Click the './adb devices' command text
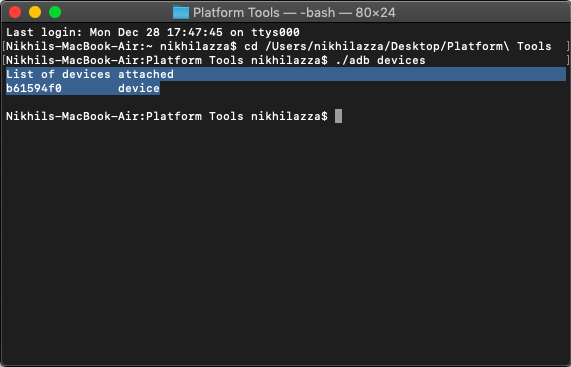 [x=380, y=60]
